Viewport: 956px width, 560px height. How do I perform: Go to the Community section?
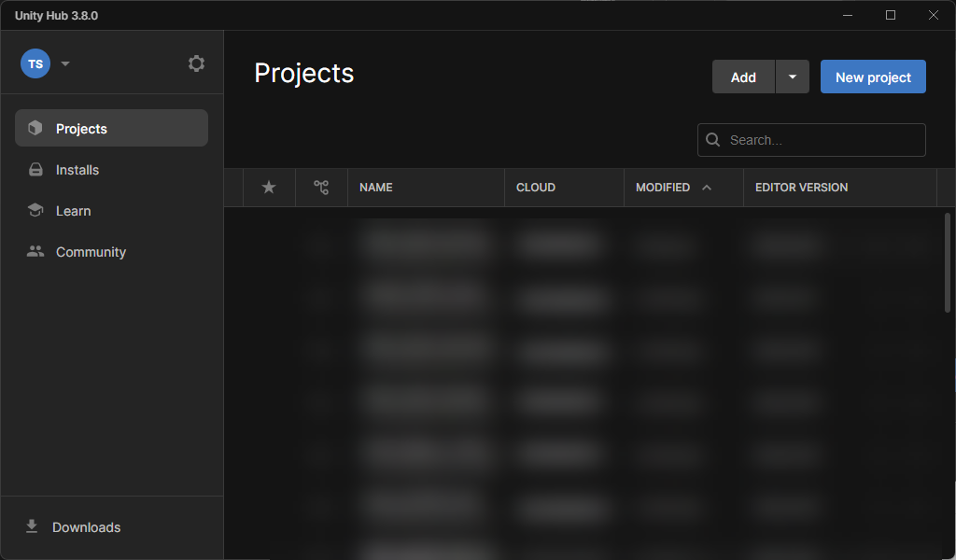click(x=90, y=252)
